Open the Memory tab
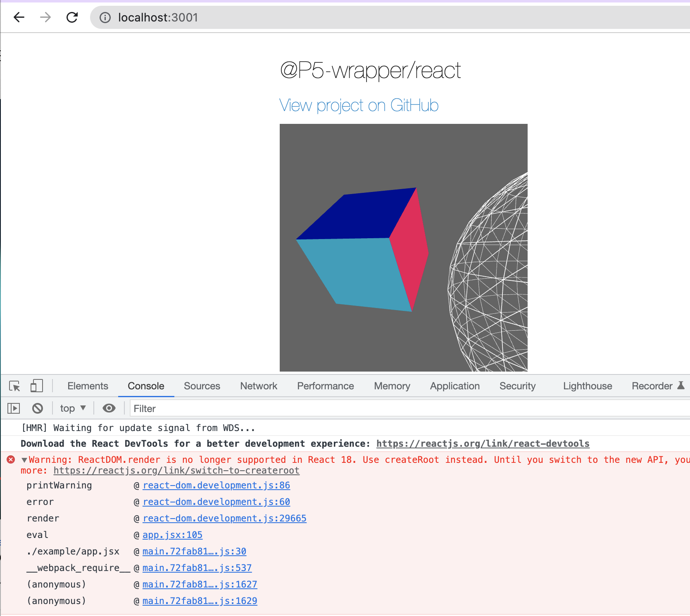The image size is (690, 616). point(392,386)
